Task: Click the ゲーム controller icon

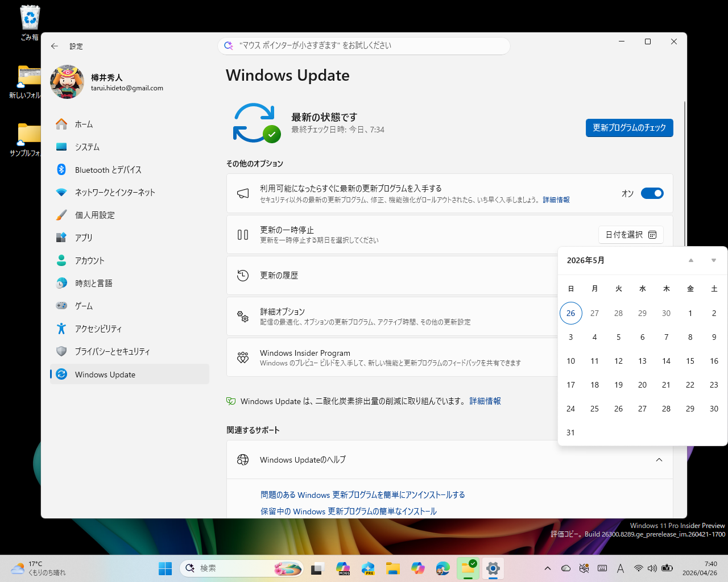Action: [61, 306]
